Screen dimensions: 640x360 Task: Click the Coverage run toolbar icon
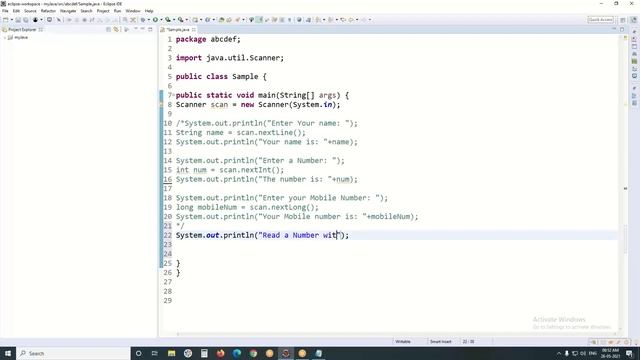[168, 20]
